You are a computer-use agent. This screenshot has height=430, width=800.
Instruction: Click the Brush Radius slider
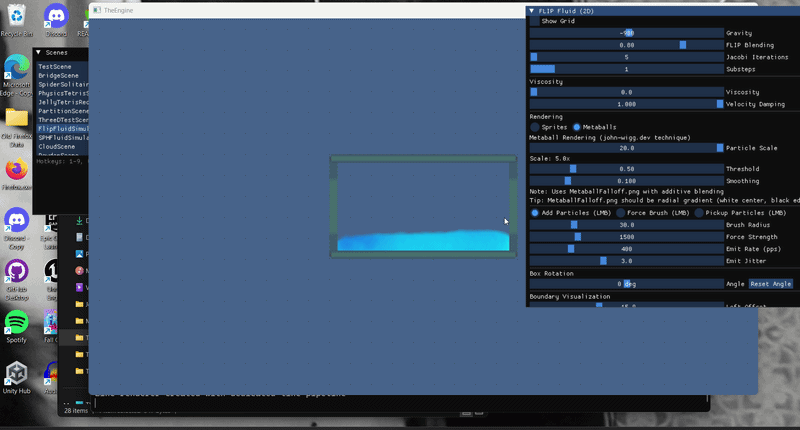627,225
